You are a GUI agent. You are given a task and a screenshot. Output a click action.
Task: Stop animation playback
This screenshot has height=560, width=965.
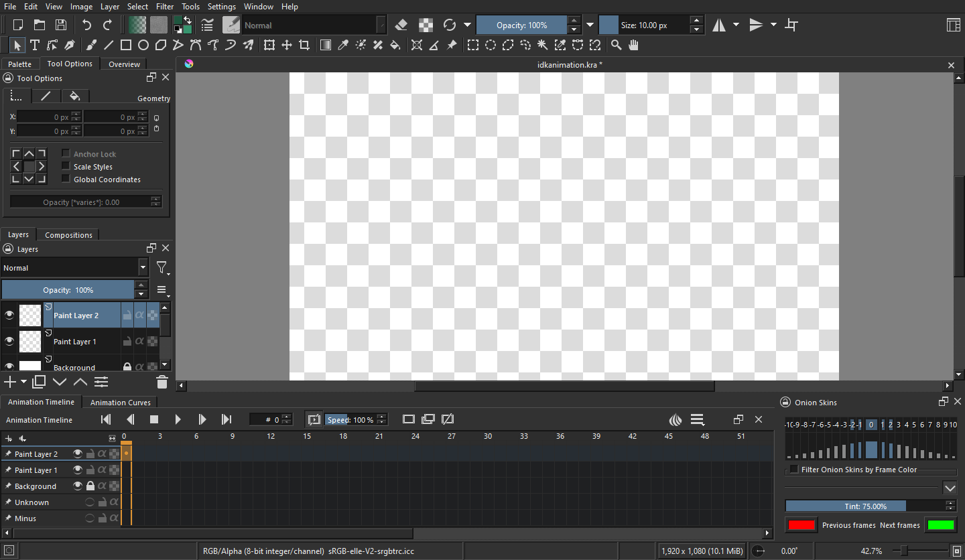(154, 419)
